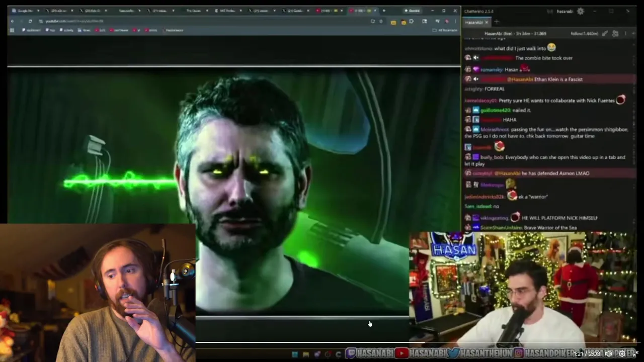Click username romansky in chat

492,70
